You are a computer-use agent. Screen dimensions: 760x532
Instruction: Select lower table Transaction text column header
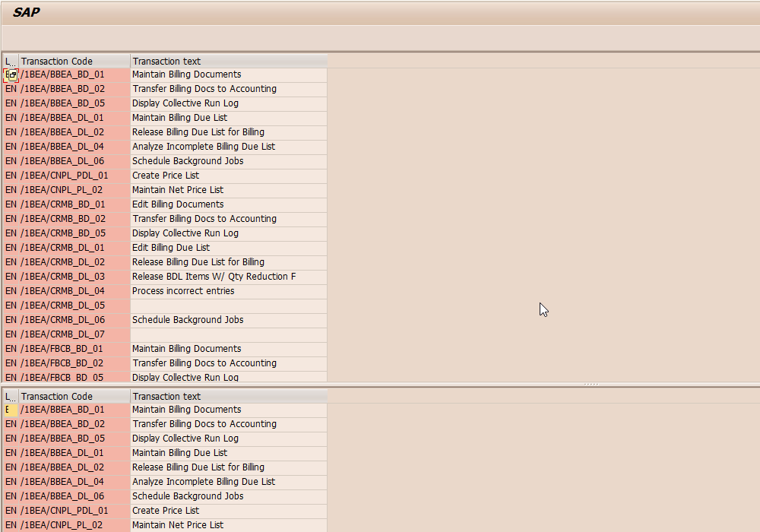(x=229, y=396)
